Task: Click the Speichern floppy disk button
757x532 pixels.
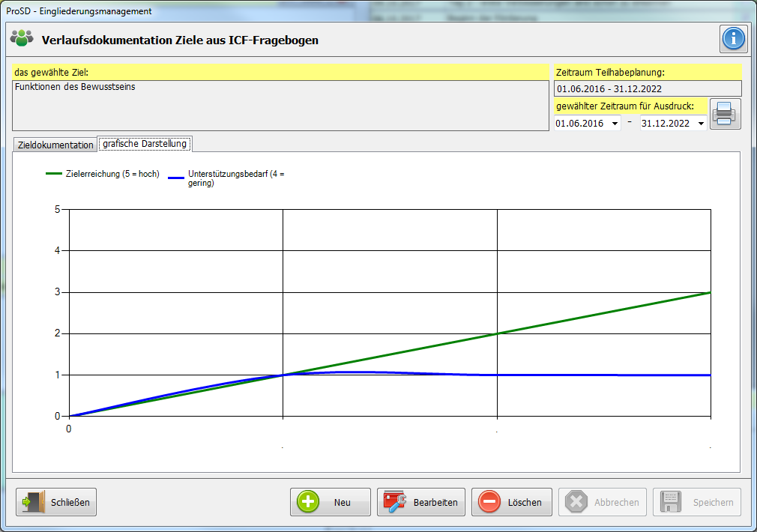Action: coord(696,502)
